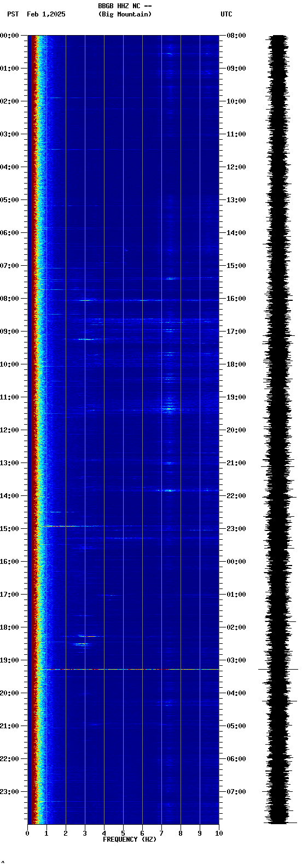Click the 22:00 UTC time tick label
The width and height of the screenshot is (302, 868).
click(x=236, y=496)
